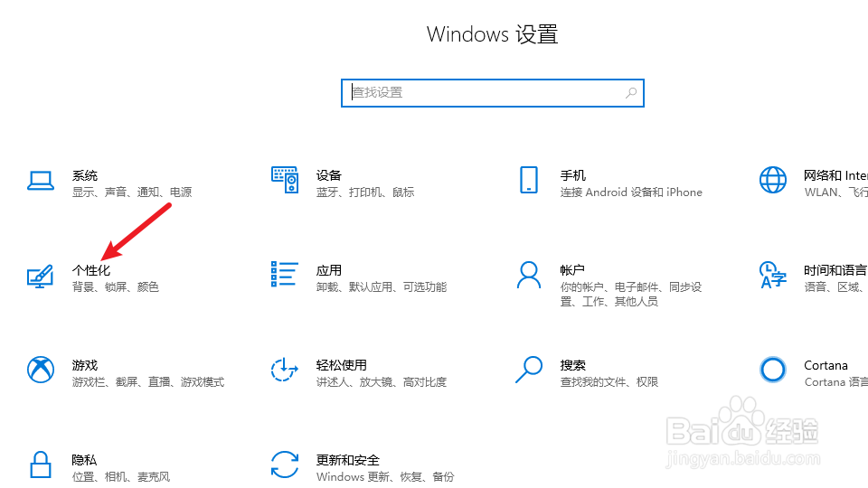868x488 pixels.
Task: Open the 更新和安全 circular arrows icon
Action: click(285, 465)
